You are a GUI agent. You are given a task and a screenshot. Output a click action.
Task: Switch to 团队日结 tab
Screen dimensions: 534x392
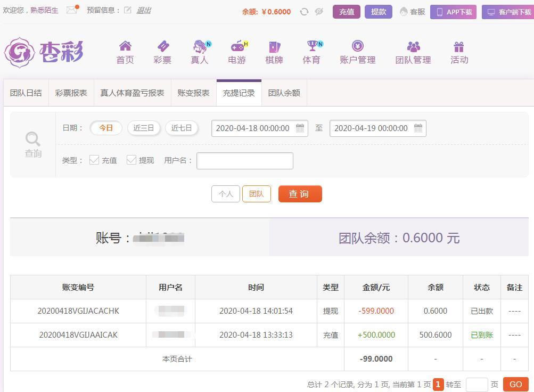pos(26,93)
